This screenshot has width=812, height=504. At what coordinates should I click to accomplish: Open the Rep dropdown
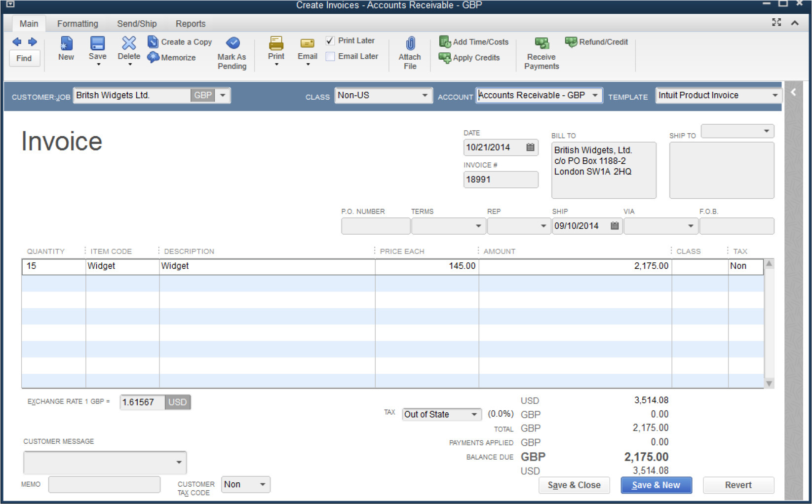(x=543, y=226)
